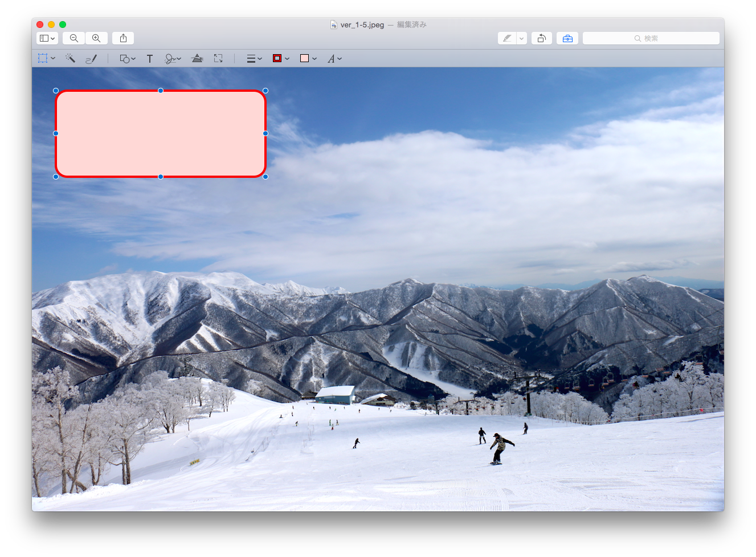Rotate the image with the Rotate button
This screenshot has height=557, width=756.
(542, 38)
